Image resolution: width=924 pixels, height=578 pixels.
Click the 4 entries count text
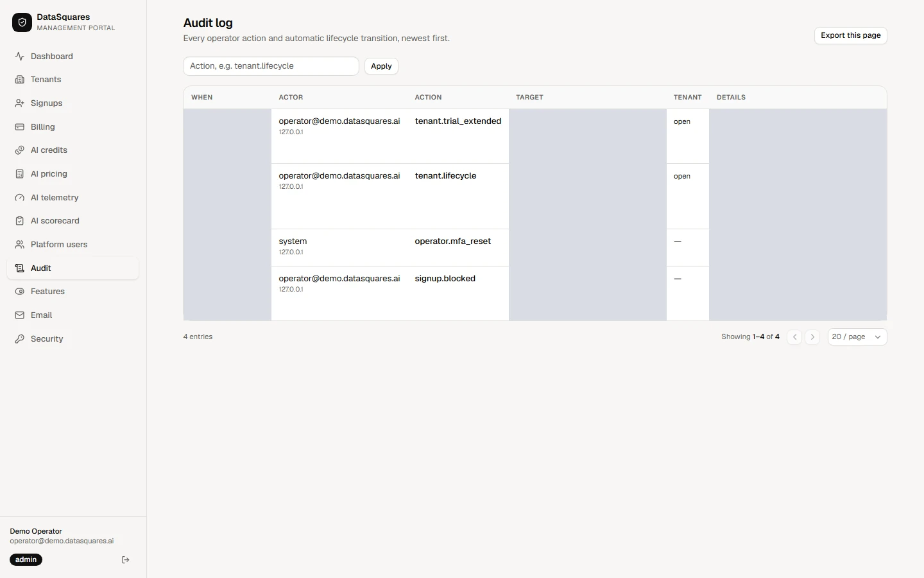(198, 337)
